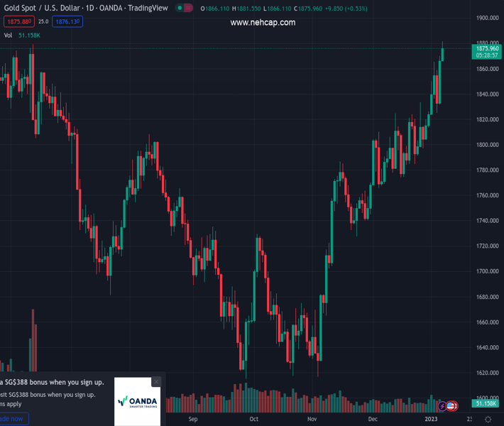The image size is (504, 426).
Task: Click the green volume 51.158K axis label
Action: (x=486, y=403)
